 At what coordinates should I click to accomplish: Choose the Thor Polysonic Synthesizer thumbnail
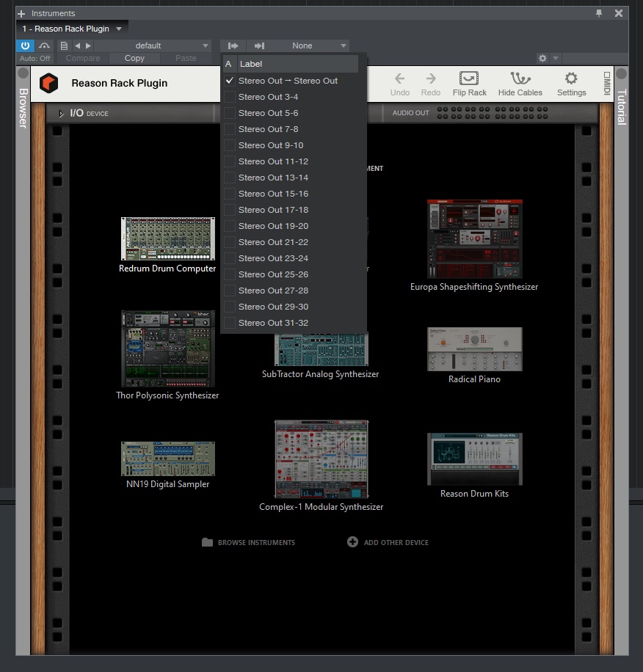[x=167, y=349]
